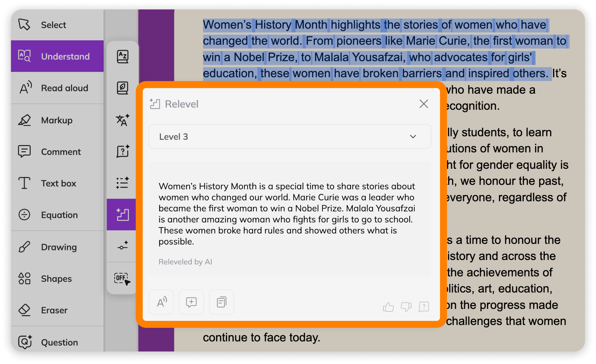Close the Relevel panel

pos(424,104)
